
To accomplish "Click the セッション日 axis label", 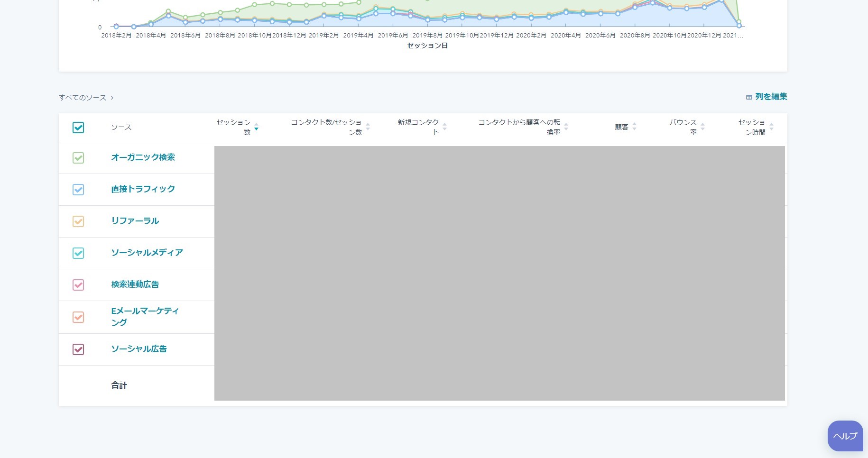I will 427,46.
